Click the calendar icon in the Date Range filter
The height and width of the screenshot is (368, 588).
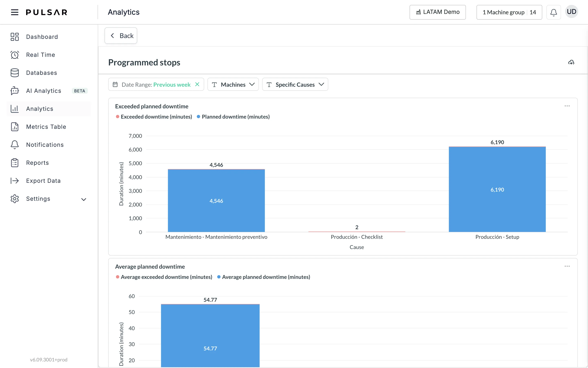[115, 84]
